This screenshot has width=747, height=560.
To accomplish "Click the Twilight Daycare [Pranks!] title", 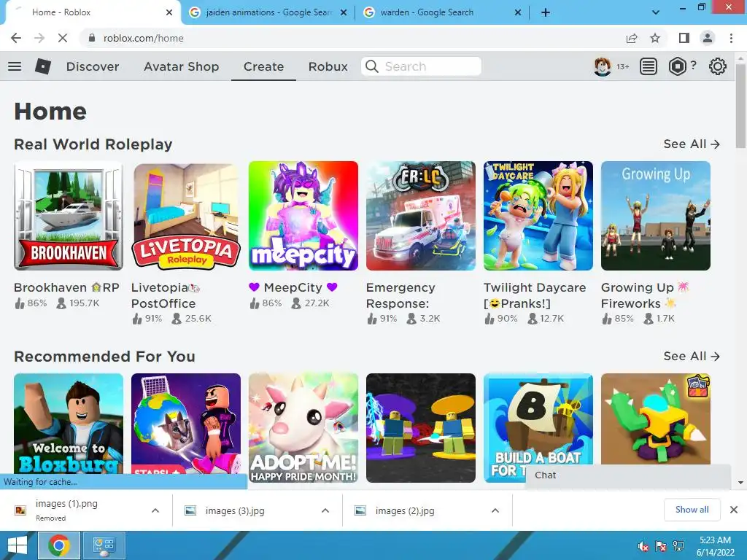I will (x=535, y=295).
